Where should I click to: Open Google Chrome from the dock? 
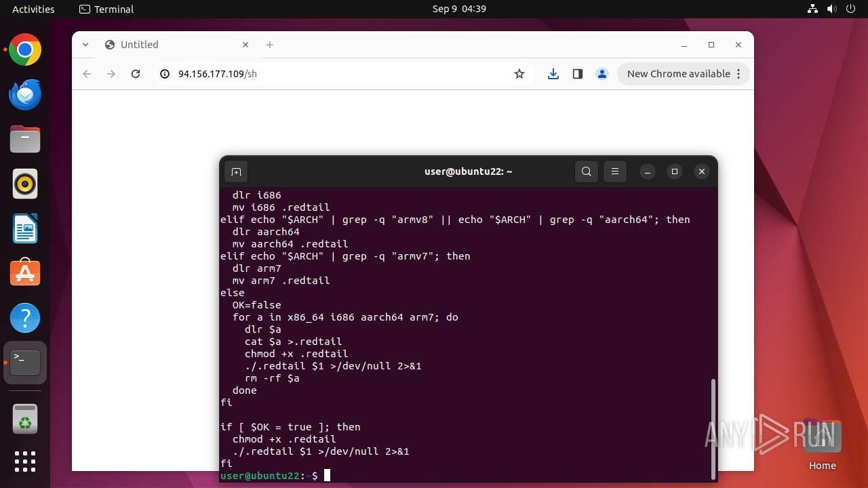pos(25,50)
